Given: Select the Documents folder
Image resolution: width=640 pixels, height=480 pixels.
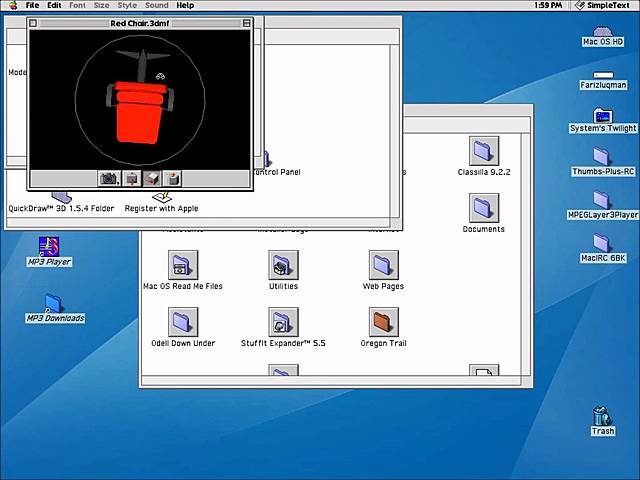Looking at the screenshot, I should (484, 213).
